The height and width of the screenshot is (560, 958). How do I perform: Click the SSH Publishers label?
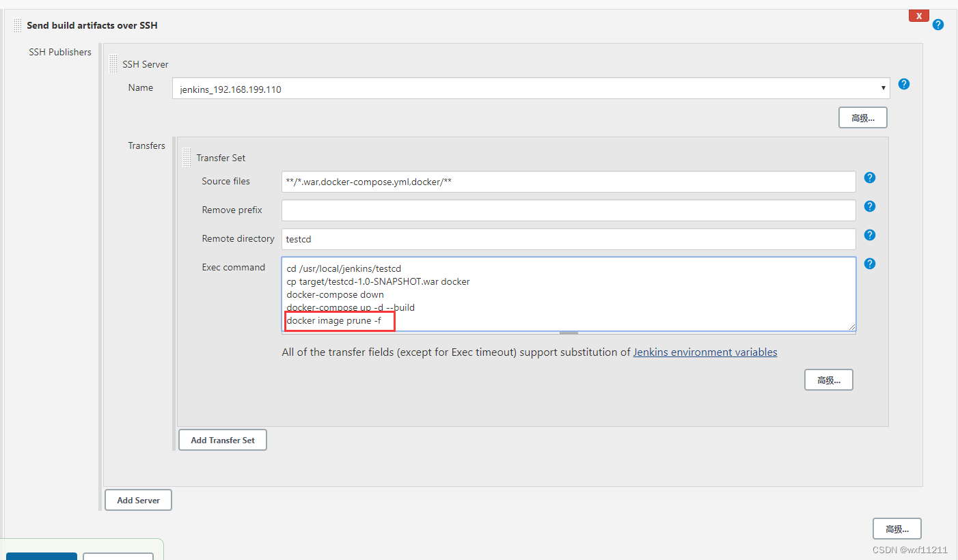pos(60,52)
